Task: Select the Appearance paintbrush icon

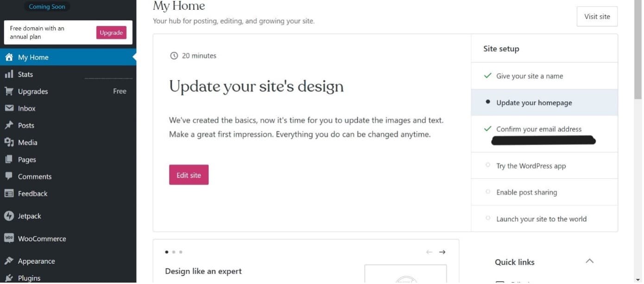Action: 9,261
